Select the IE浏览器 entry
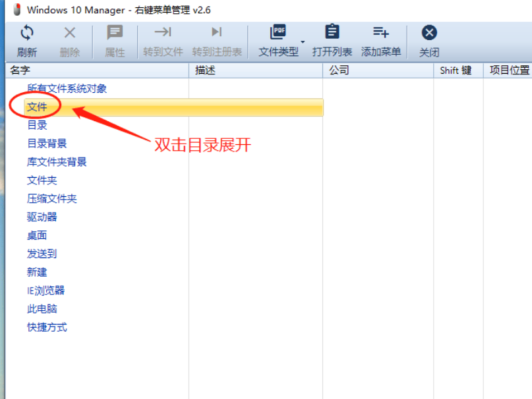Screen dimensions: 532x399 click(45, 290)
